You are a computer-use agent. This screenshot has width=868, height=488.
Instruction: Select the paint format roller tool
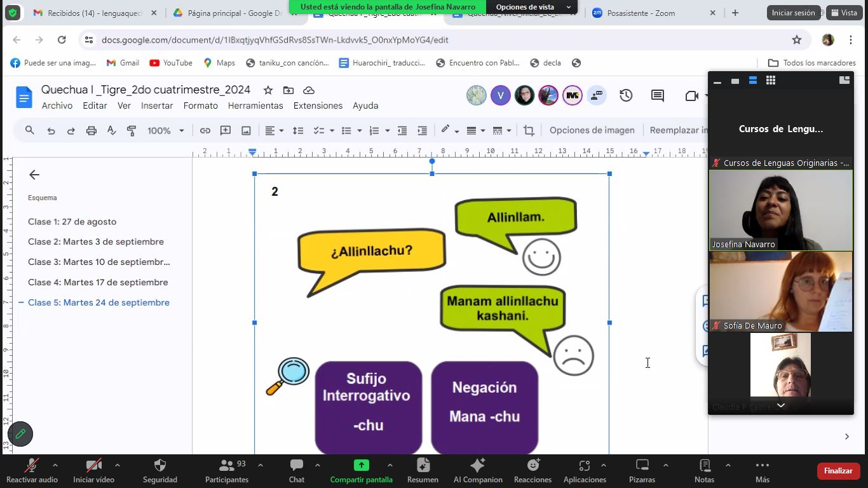click(132, 130)
